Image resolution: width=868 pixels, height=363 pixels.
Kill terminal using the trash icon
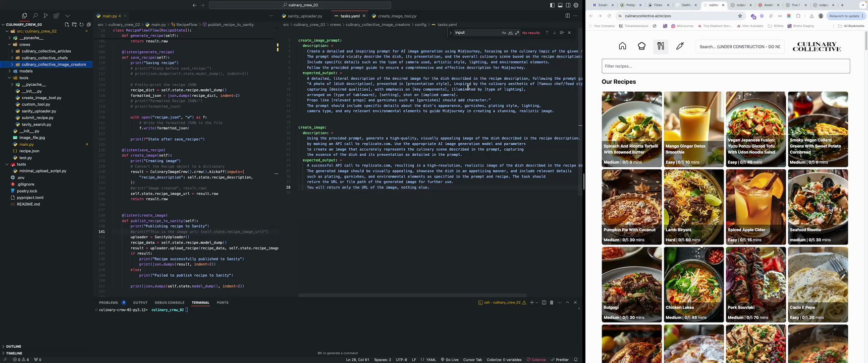coord(552,302)
